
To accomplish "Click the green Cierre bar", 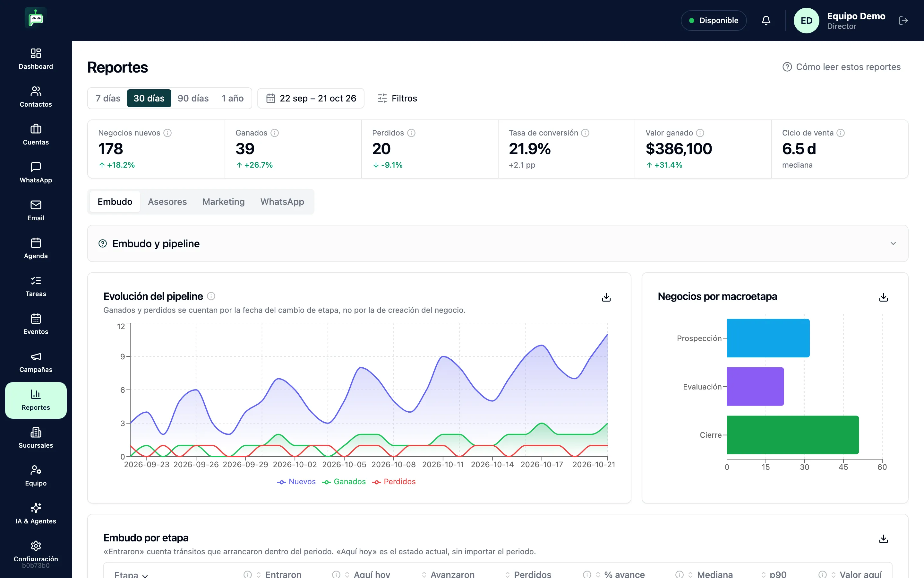I will click(x=793, y=435).
